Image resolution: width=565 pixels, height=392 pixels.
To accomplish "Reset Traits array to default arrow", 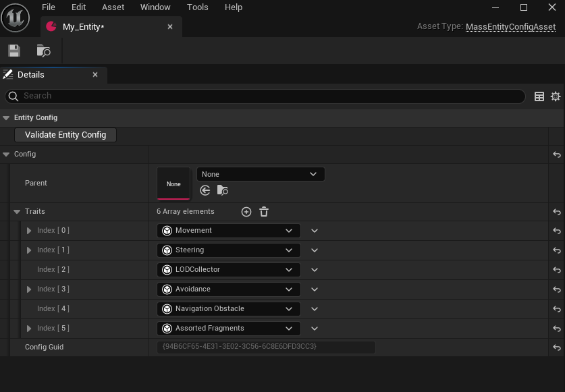I will point(557,212).
